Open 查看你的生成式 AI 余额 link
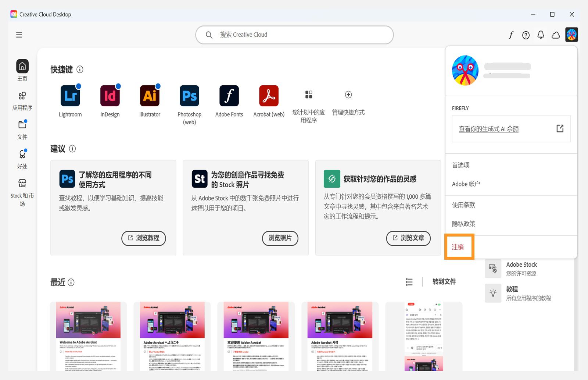 point(488,129)
